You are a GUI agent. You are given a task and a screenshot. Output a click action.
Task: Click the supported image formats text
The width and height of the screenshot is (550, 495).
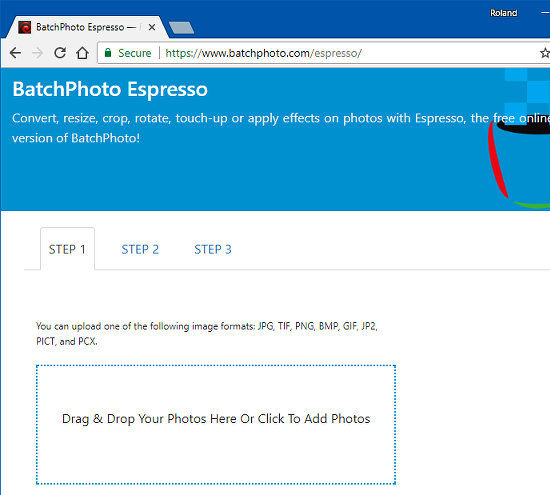(x=207, y=334)
